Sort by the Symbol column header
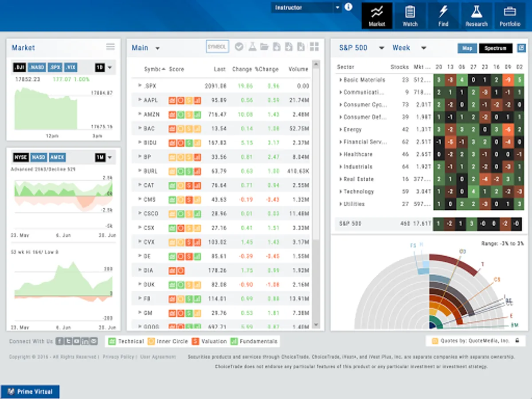 point(154,69)
